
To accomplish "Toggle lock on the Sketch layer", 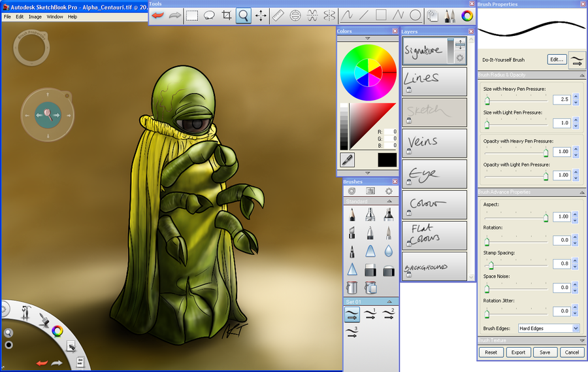I will coord(409,120).
